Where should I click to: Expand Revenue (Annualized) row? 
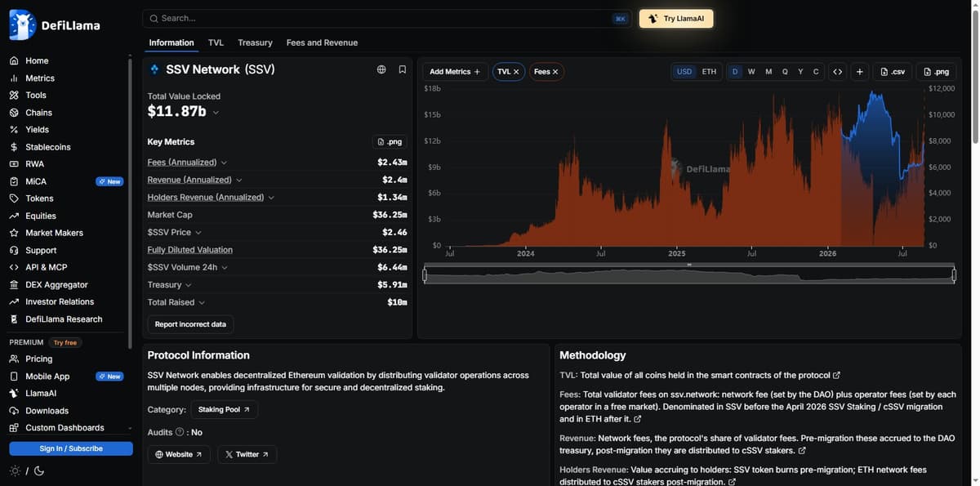pyautogui.click(x=238, y=180)
